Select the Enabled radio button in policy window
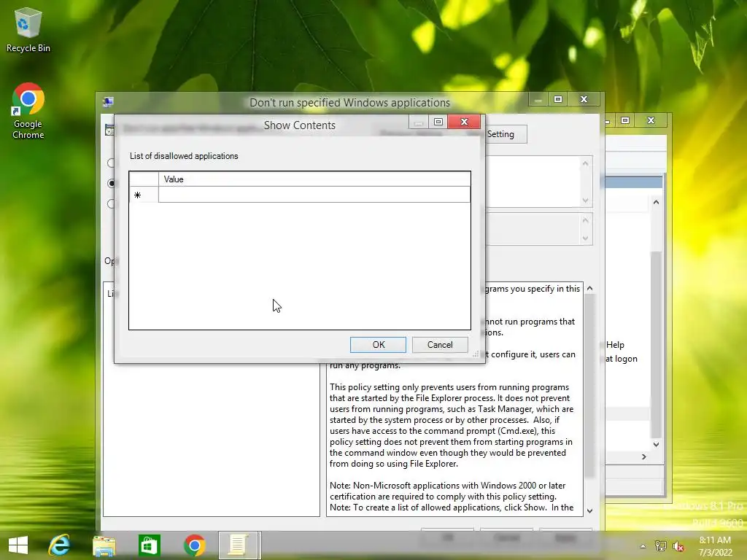 pos(111,183)
